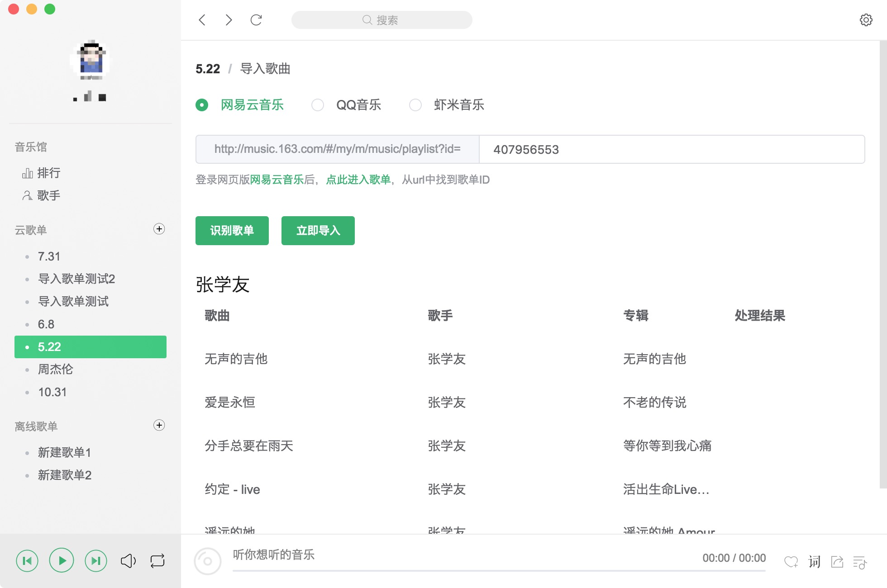887x588 pixels.
Task: Open the volume speaker icon
Action: click(x=128, y=561)
